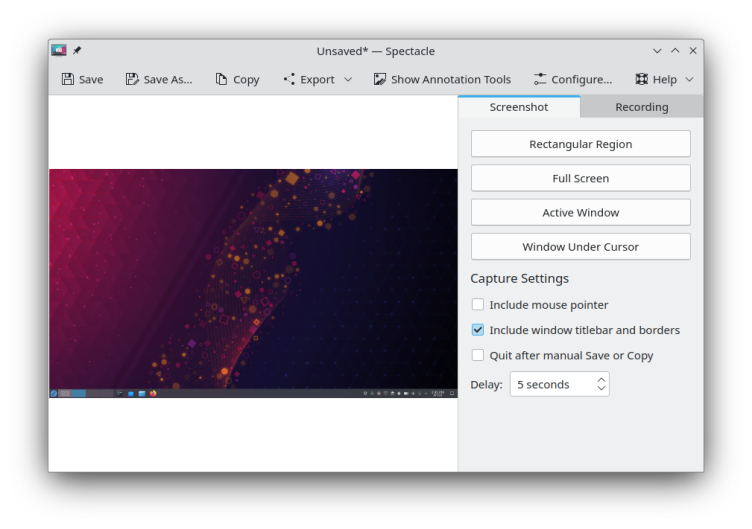Image resolution: width=752 pixels, height=529 pixels.
Task: Enable Include mouse pointer
Action: (x=478, y=305)
